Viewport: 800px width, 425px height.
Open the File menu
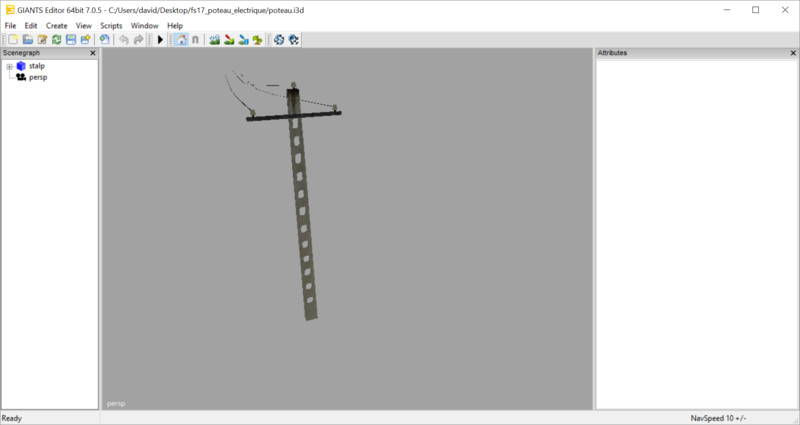point(10,25)
